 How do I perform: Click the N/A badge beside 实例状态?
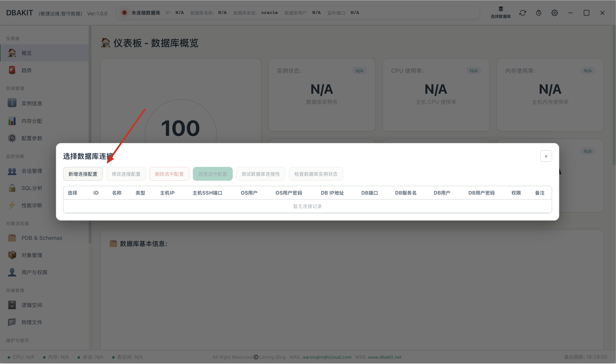click(359, 71)
